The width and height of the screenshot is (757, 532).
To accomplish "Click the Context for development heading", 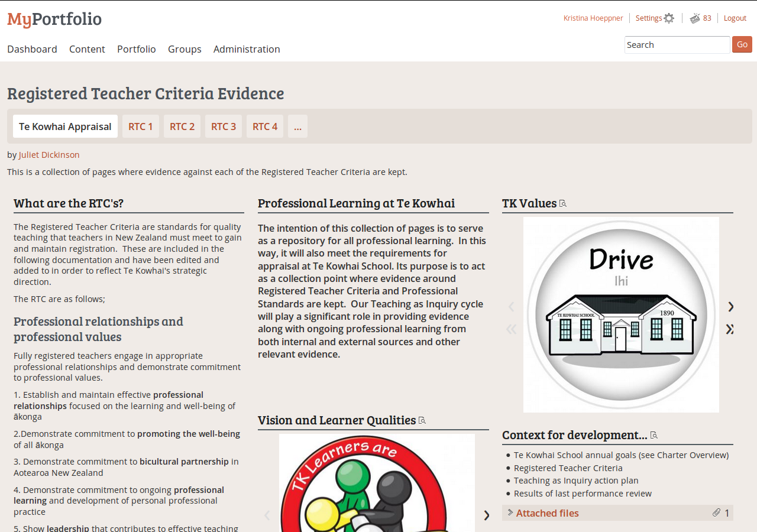I will point(575,435).
